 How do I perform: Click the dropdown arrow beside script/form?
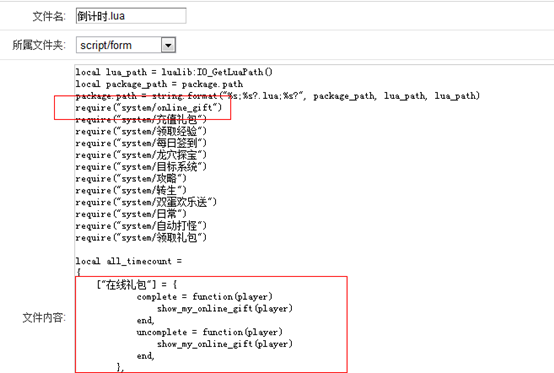click(x=169, y=45)
